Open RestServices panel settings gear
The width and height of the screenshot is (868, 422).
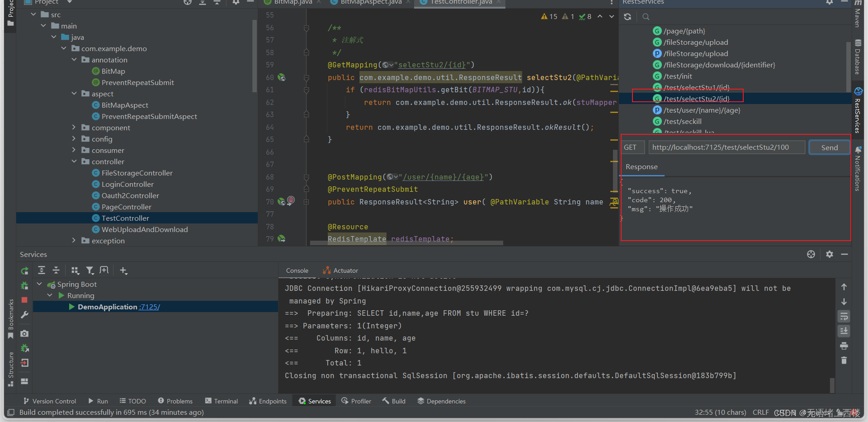[830, 3]
